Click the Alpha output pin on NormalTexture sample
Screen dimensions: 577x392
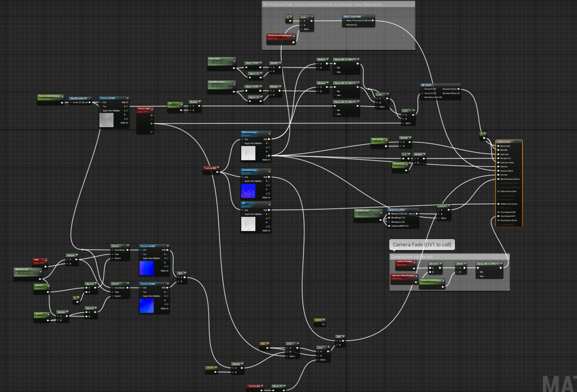tap(268, 194)
